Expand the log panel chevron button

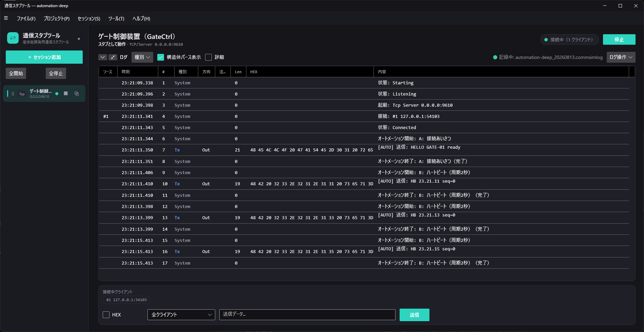pyautogui.click(x=103, y=57)
